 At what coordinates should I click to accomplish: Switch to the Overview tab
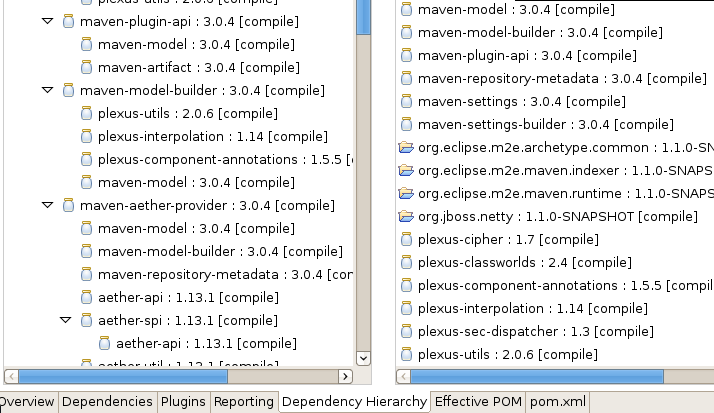click(x=27, y=402)
